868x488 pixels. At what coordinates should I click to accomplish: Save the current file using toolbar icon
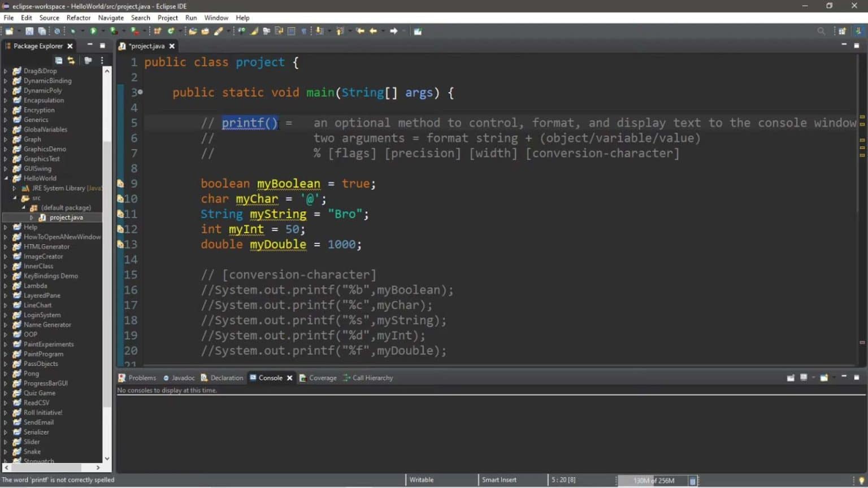coord(29,31)
